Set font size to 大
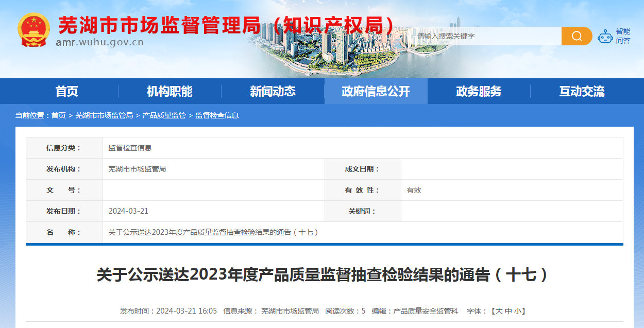644x328 pixels. click(x=499, y=311)
